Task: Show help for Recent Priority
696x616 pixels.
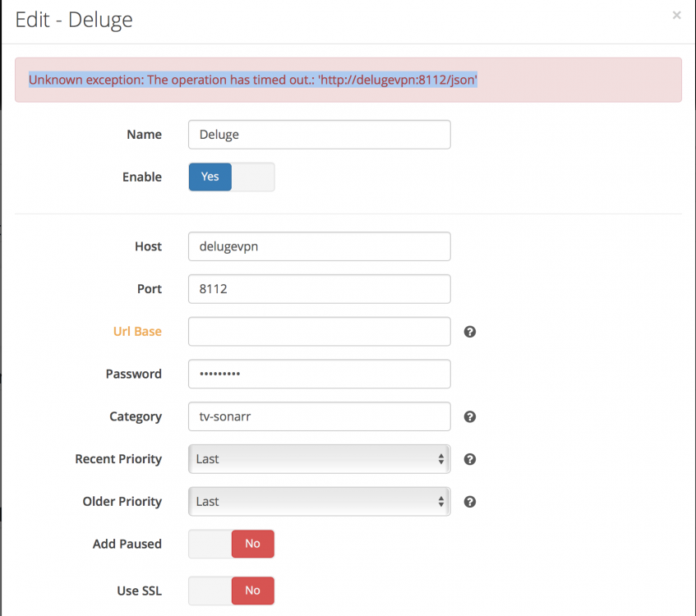Action: pyautogui.click(x=470, y=459)
